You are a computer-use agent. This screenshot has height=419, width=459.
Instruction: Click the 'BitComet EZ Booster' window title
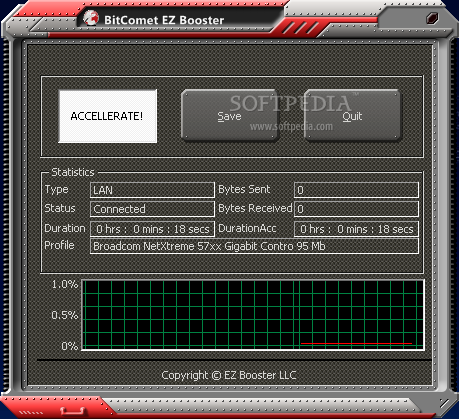click(x=164, y=20)
